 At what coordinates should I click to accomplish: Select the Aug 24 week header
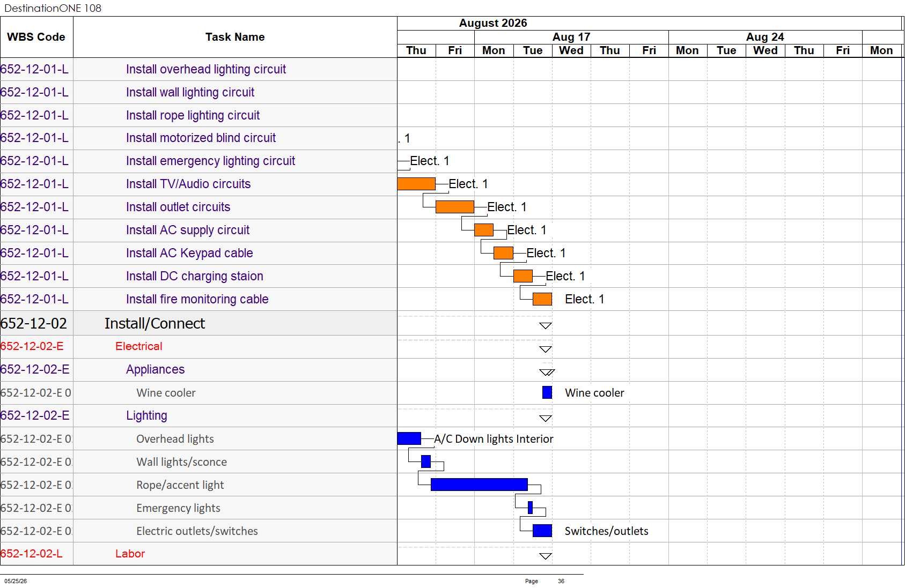click(765, 37)
